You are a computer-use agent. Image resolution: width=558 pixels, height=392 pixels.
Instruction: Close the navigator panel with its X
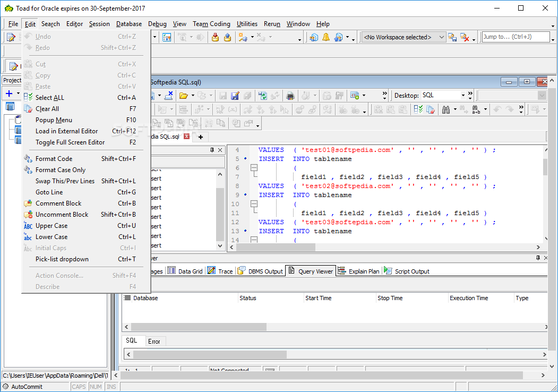click(220, 150)
